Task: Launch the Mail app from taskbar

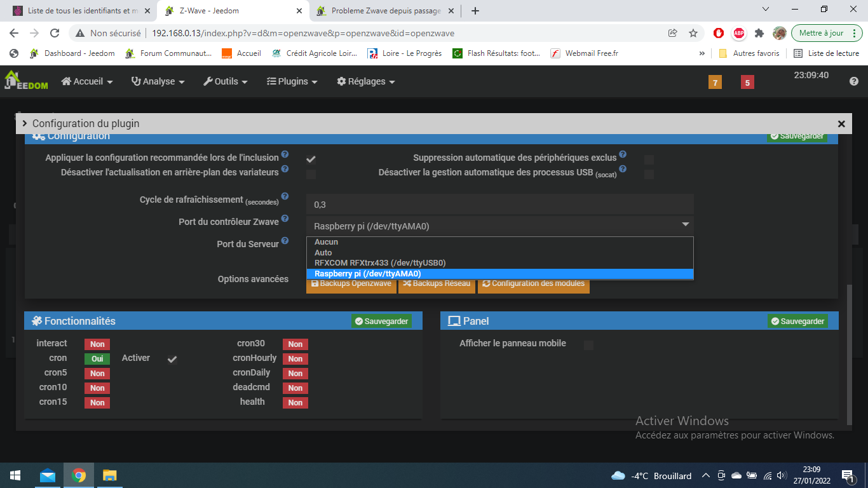Action: click(x=48, y=475)
